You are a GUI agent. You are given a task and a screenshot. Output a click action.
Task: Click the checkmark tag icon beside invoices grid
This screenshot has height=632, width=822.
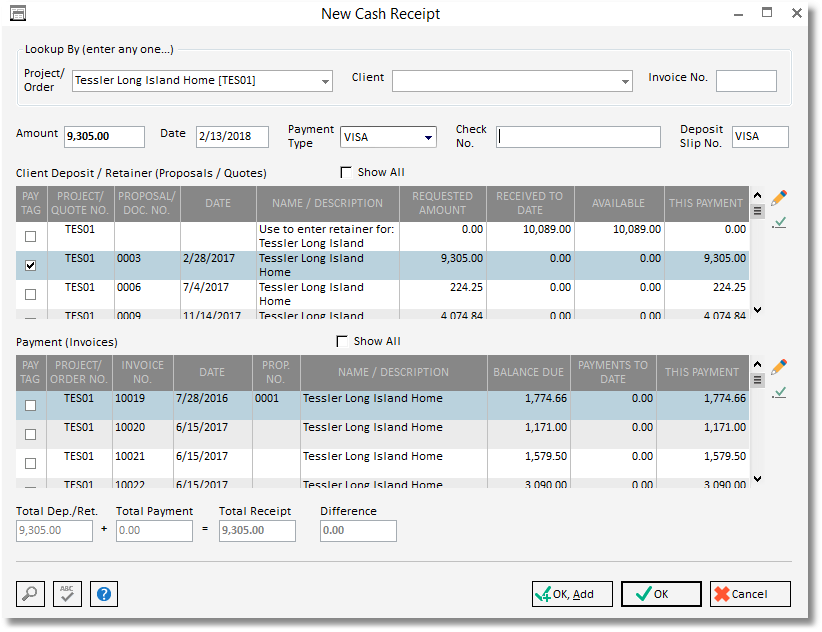click(x=780, y=393)
